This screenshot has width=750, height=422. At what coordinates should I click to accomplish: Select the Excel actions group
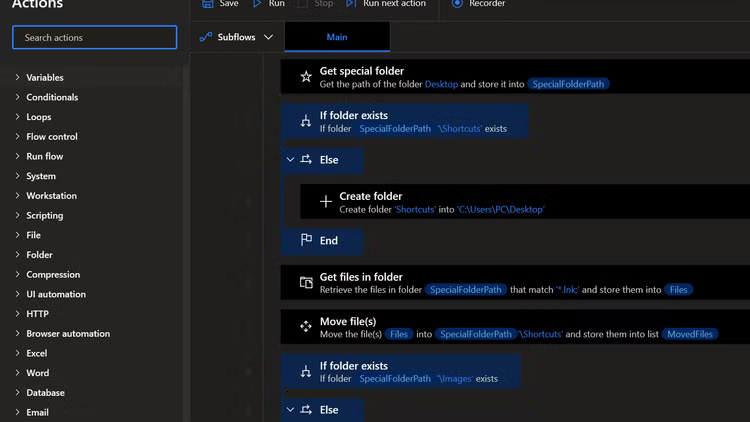[x=36, y=354]
